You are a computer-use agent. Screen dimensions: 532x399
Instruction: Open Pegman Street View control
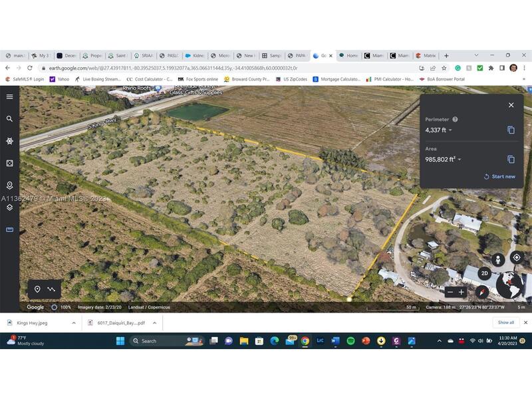(497, 260)
